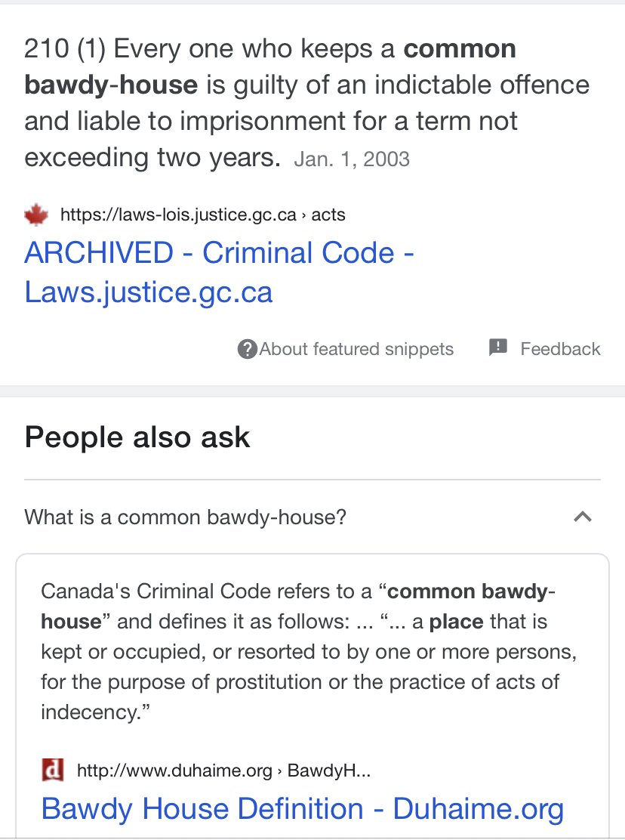Click the maple leaf favicon
This screenshot has width=625, height=840.
tap(36, 215)
